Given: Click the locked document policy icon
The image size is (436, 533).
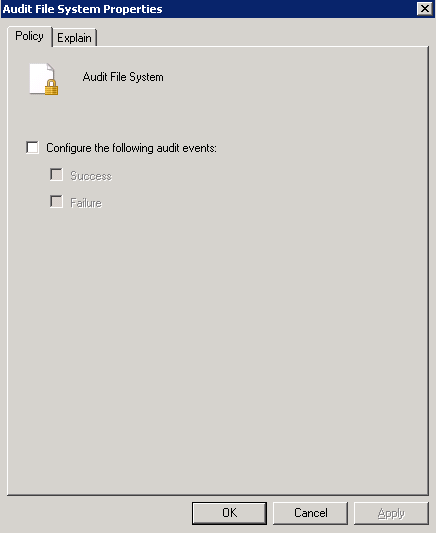Looking at the screenshot, I should click(x=43, y=79).
